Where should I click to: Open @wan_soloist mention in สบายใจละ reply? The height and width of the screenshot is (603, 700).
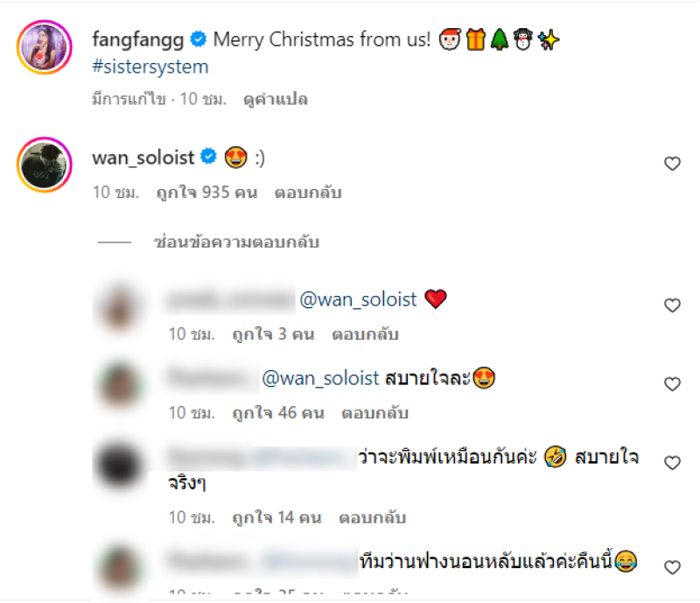[320, 378]
